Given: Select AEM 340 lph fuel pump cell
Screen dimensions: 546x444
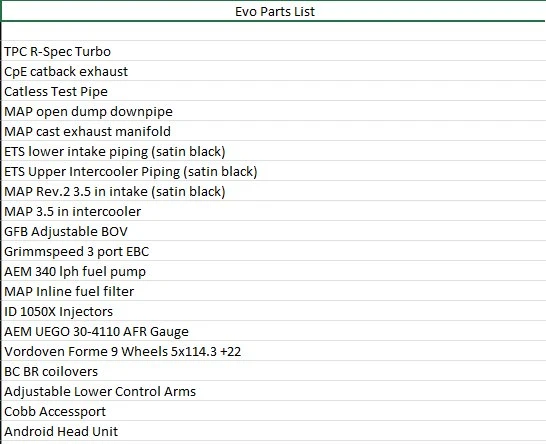Looking at the screenshot, I should 274,271.
